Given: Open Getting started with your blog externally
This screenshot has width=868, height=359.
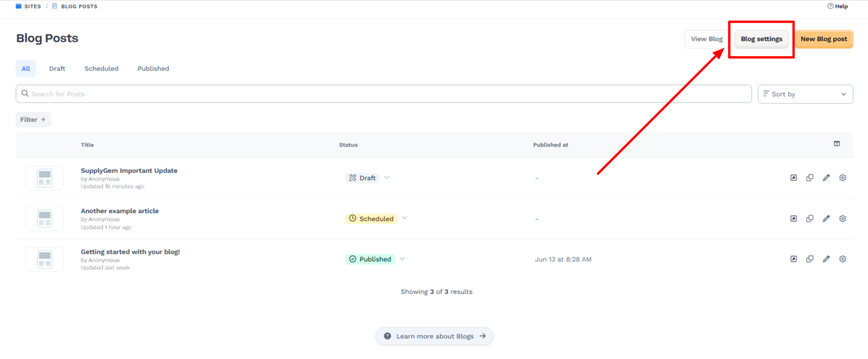Looking at the screenshot, I should coord(794,259).
